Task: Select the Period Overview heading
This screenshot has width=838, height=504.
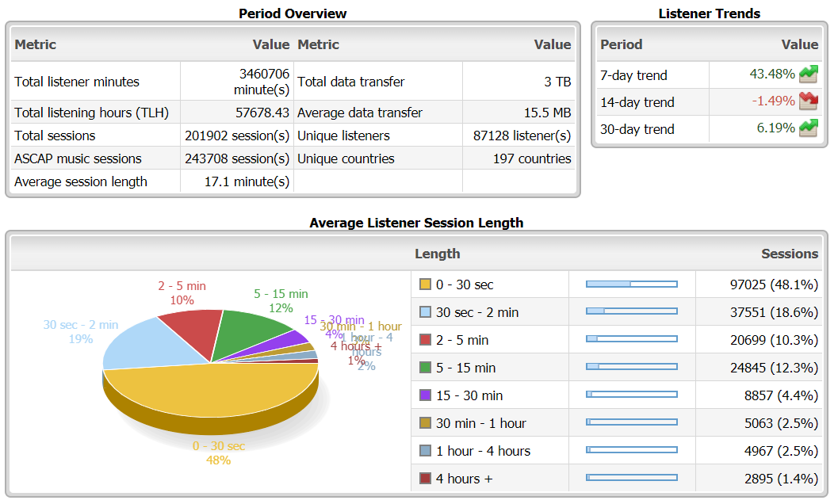Action: [293, 13]
